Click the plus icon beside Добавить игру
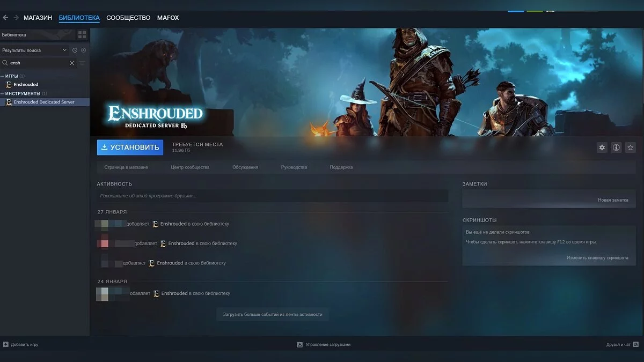The width and height of the screenshot is (644, 362). point(5,344)
